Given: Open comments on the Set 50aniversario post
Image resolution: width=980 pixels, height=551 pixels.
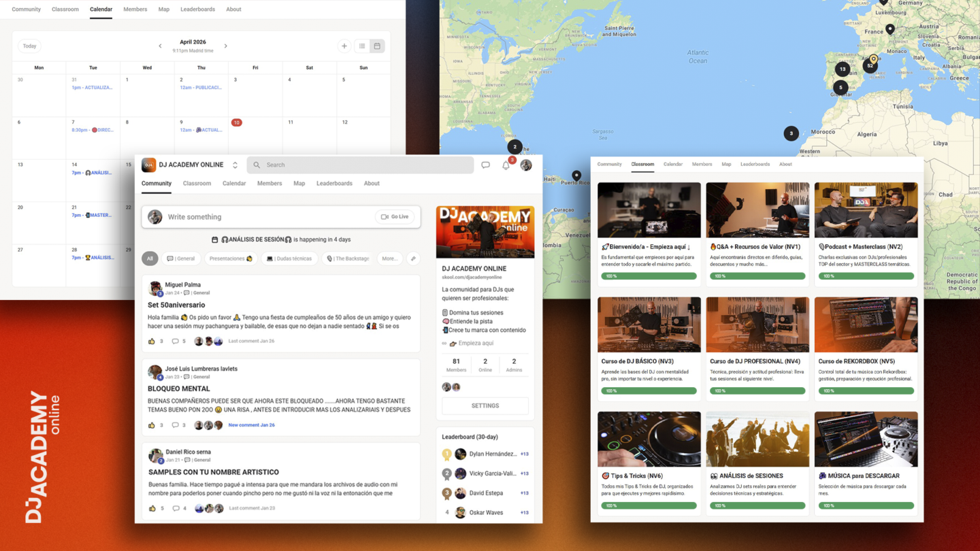Looking at the screenshot, I should (176, 341).
